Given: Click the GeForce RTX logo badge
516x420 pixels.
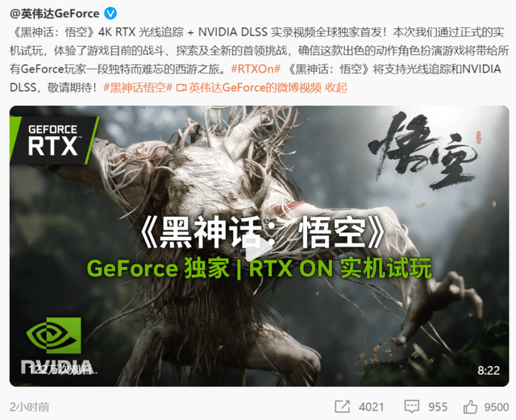Looking at the screenshot, I should click(x=54, y=140).
